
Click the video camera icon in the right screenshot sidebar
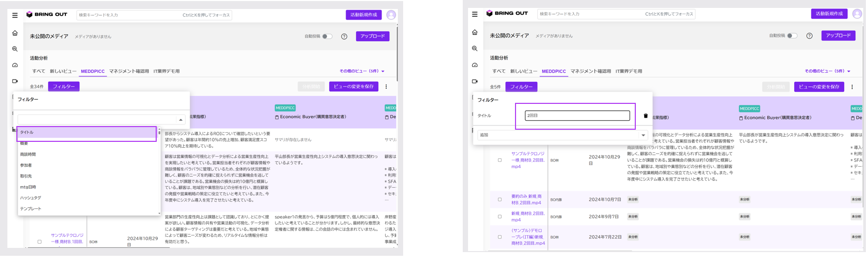click(475, 81)
